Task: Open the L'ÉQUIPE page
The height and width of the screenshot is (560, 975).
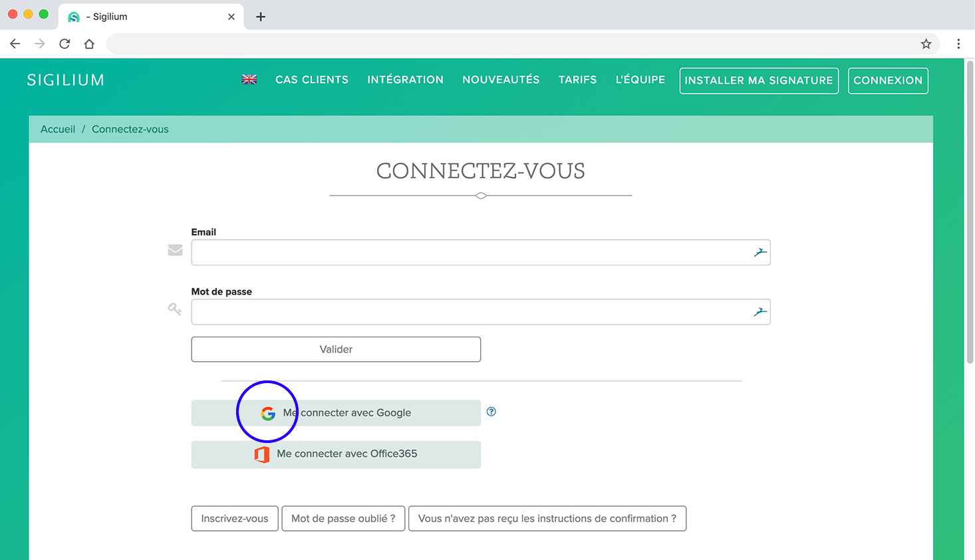Action: 640,80
